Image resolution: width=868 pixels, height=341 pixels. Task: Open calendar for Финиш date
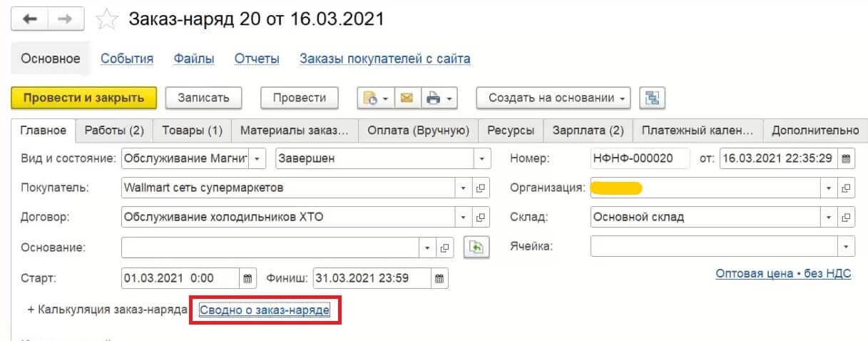439,278
